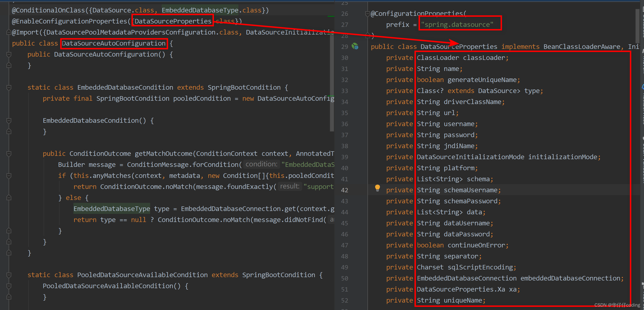Viewport: 644px width, 310px height.
Task: Fold the EmbeddedDatabaseCondition static class
Action: pyautogui.click(x=9, y=88)
